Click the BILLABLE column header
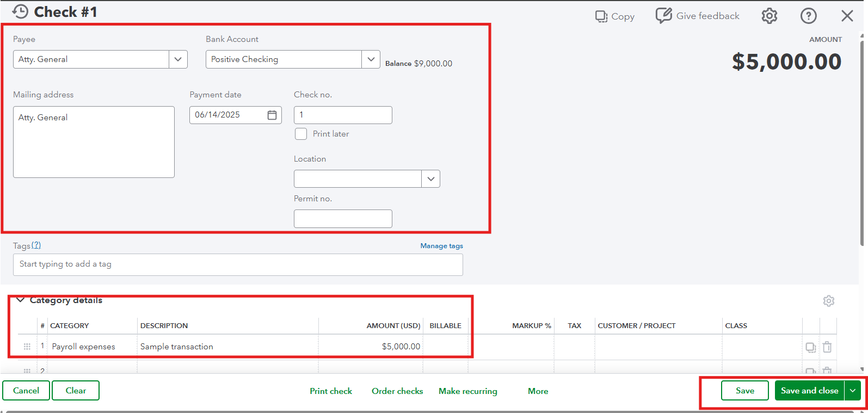Image resolution: width=868 pixels, height=413 pixels. [x=445, y=326]
